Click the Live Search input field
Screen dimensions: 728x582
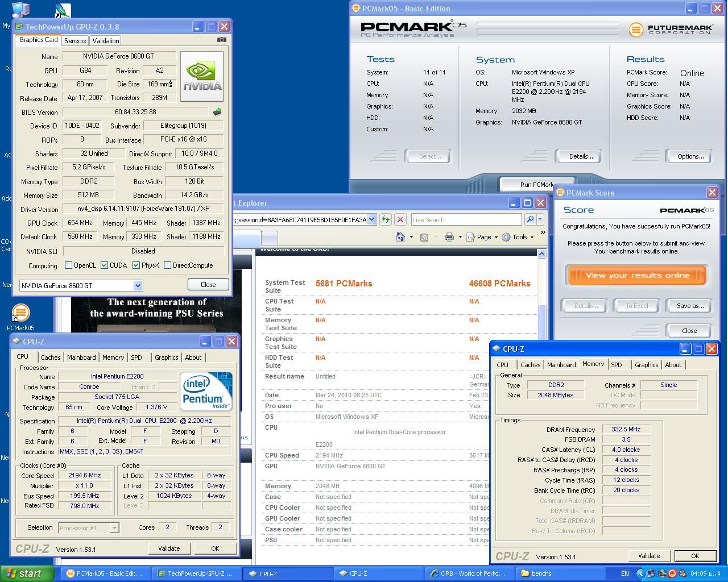[x=466, y=219]
